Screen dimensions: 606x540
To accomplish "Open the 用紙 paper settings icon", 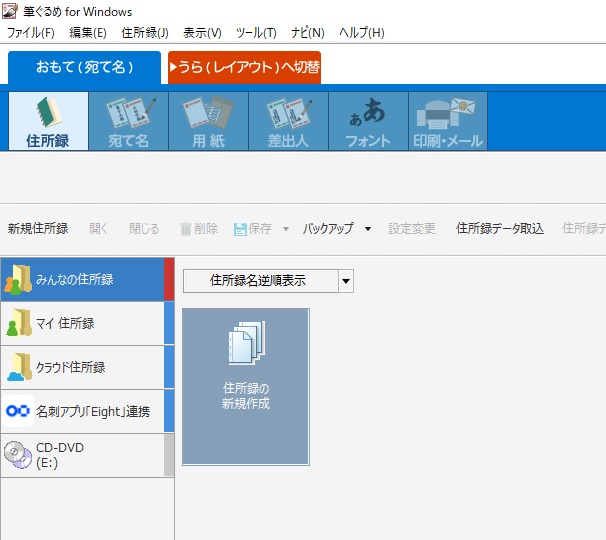I will click(x=208, y=122).
